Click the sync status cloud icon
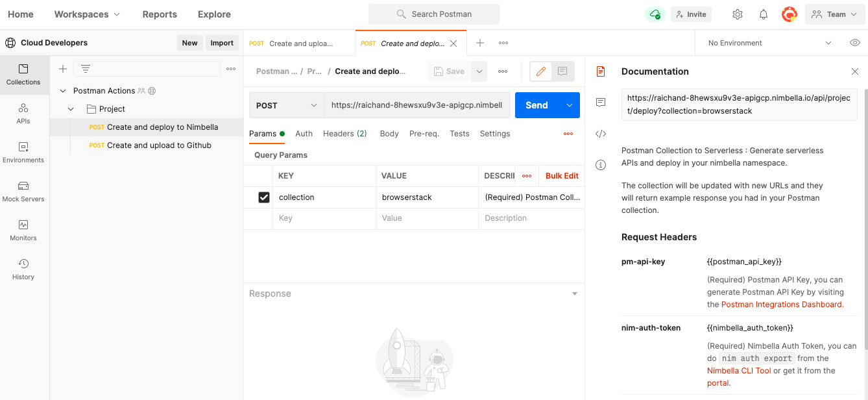Screen dimensions: 868x400 tap(655, 14)
